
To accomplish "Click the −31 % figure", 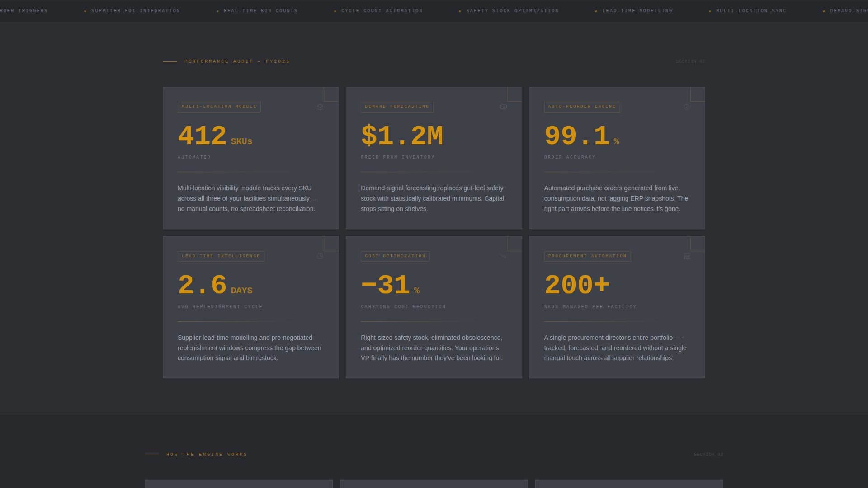I will click(x=390, y=285).
